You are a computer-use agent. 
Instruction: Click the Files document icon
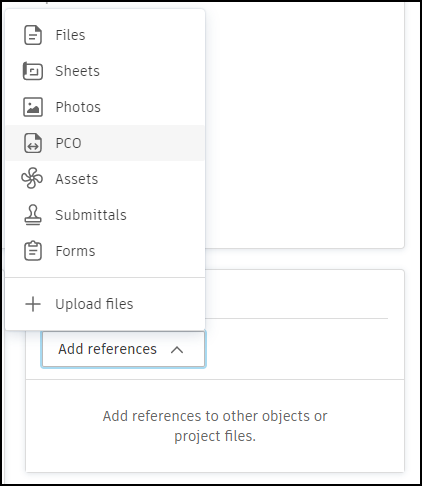33,35
